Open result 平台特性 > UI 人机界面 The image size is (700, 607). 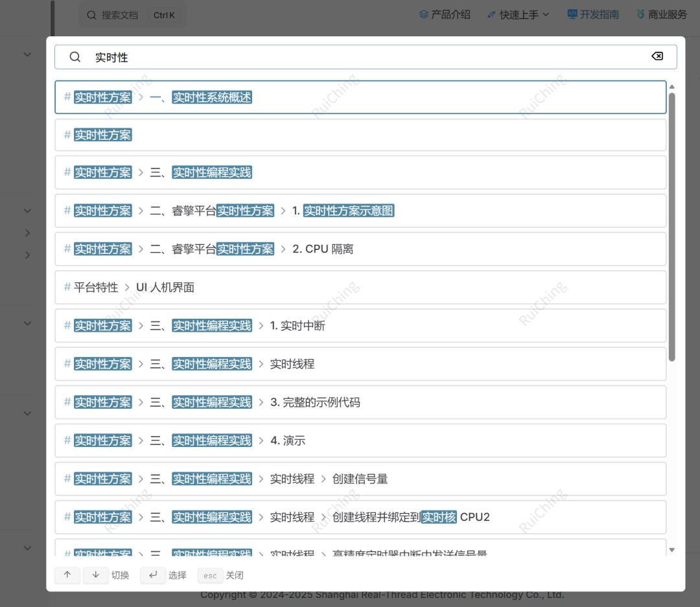point(360,288)
